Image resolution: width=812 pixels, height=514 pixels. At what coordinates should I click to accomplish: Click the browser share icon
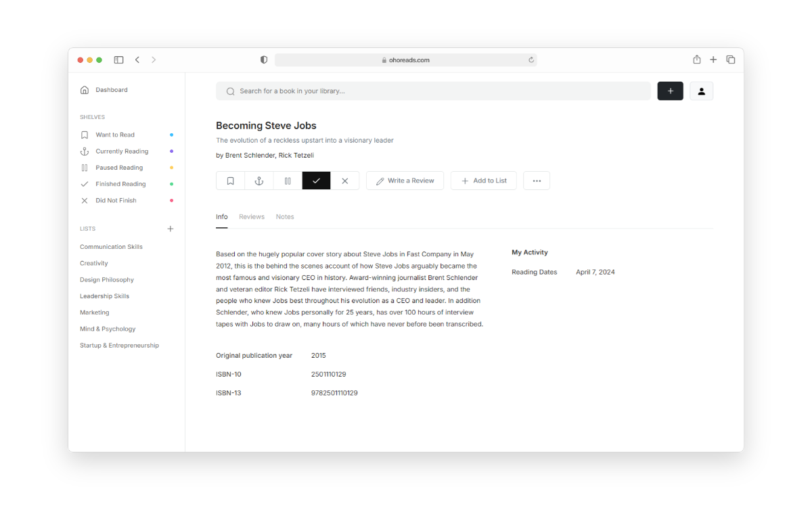pyautogui.click(x=697, y=60)
